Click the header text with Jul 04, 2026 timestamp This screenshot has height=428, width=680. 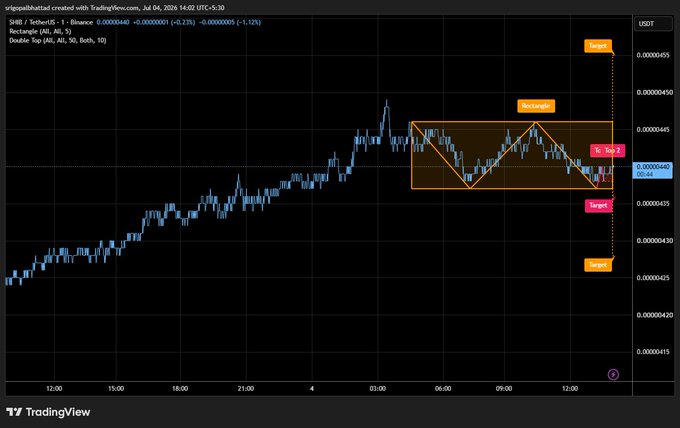pos(115,8)
